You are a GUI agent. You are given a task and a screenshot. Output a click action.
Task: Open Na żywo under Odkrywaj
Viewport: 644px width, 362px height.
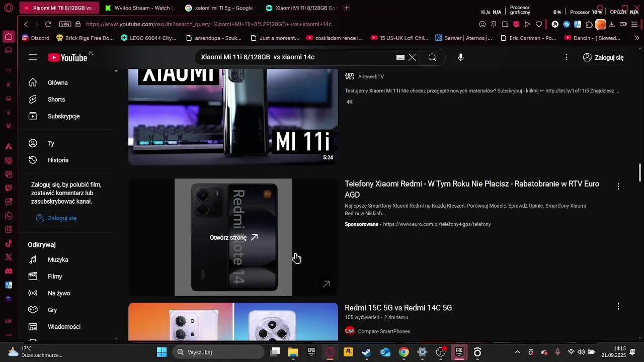tap(67, 293)
